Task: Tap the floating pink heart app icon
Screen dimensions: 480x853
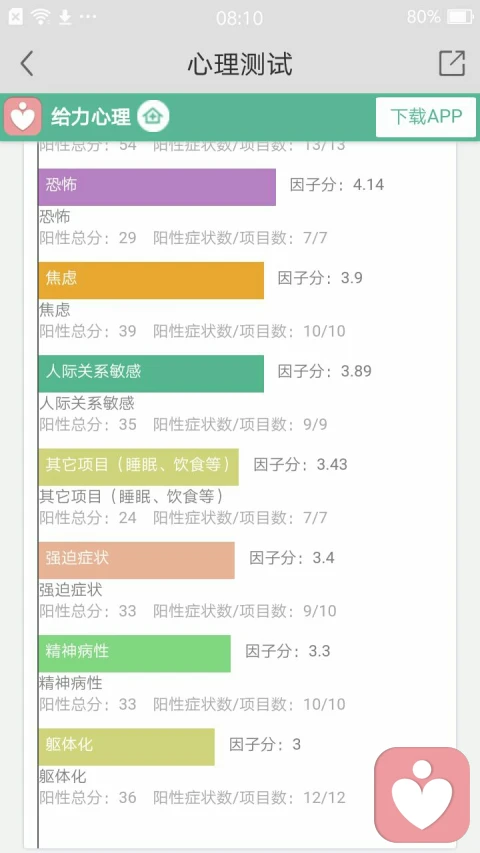Action: pyautogui.click(x=422, y=795)
